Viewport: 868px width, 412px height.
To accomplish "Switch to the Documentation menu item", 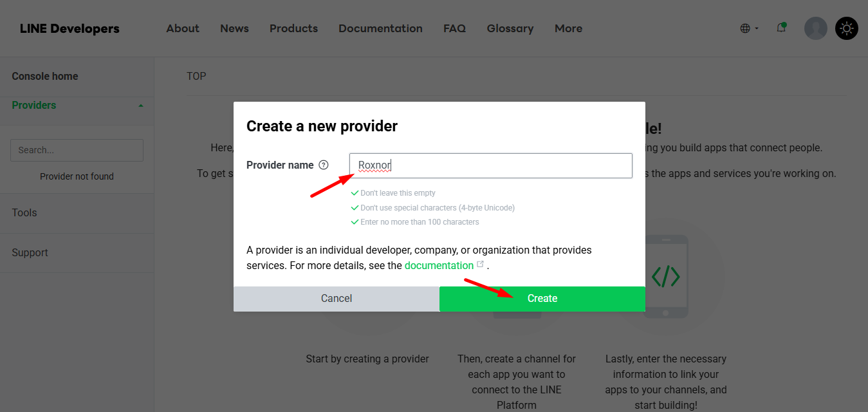I will pos(380,28).
